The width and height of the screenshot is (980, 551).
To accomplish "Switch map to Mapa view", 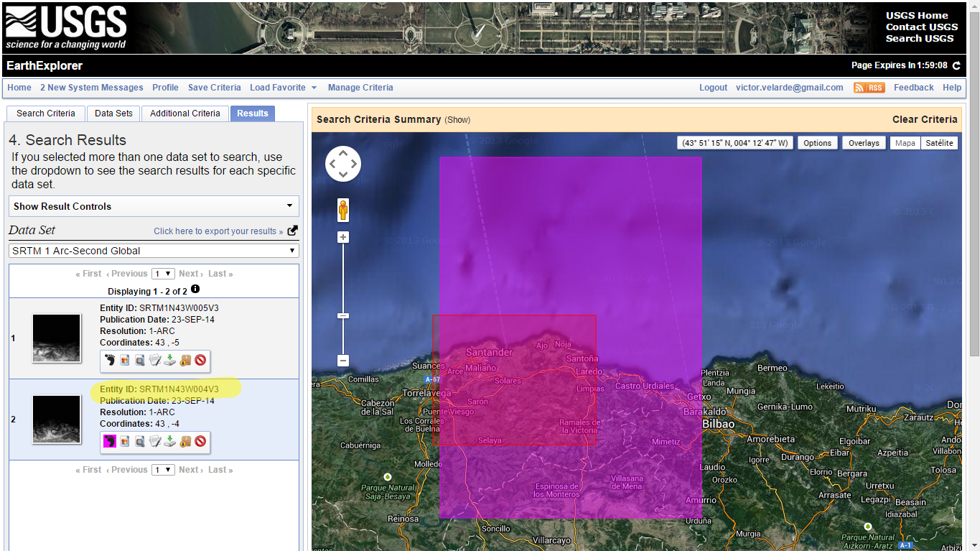I will tap(905, 143).
